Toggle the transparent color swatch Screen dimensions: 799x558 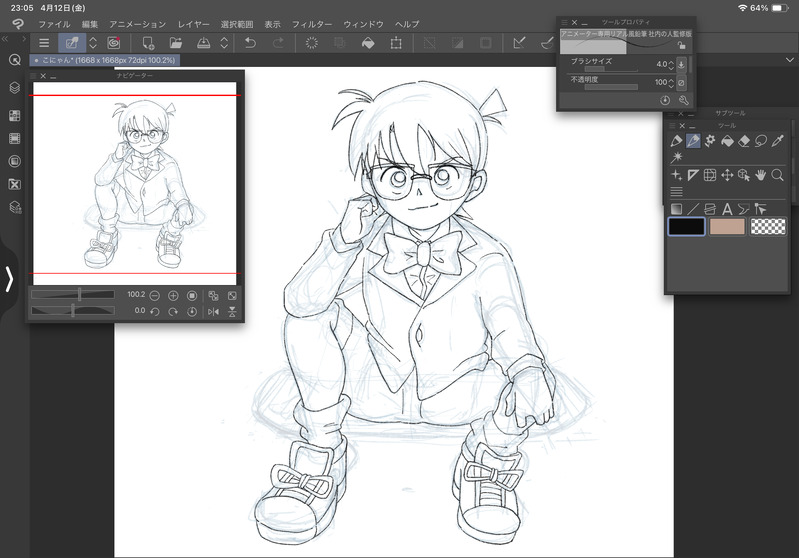click(x=768, y=227)
